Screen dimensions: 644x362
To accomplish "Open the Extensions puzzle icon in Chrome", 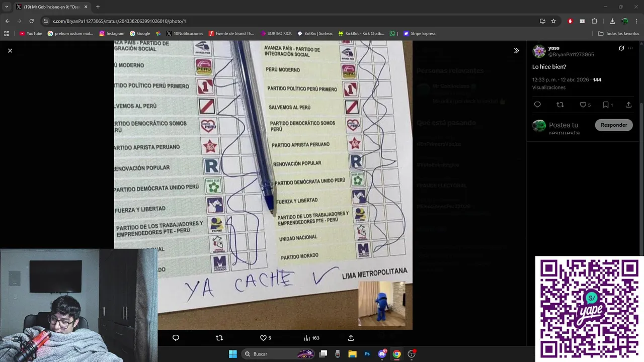I will tap(594, 21).
